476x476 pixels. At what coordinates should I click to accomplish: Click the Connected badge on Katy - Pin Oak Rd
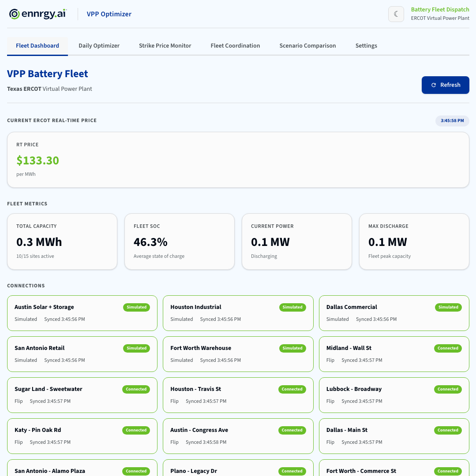click(136, 430)
